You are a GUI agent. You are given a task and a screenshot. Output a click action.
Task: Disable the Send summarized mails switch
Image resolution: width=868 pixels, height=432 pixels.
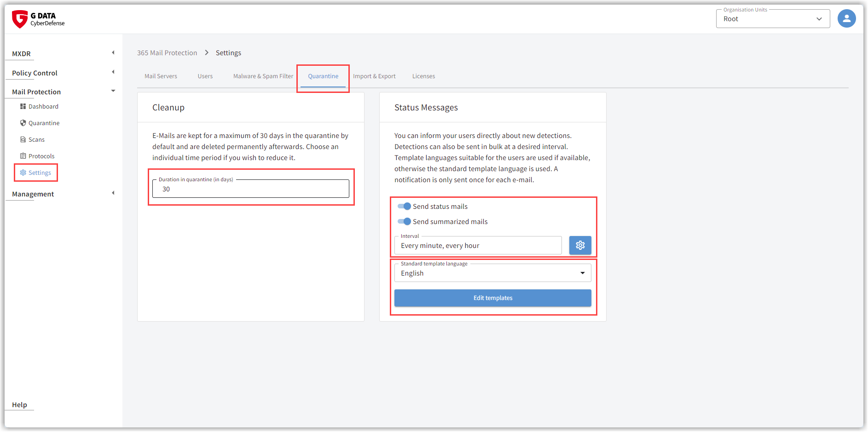pos(404,222)
